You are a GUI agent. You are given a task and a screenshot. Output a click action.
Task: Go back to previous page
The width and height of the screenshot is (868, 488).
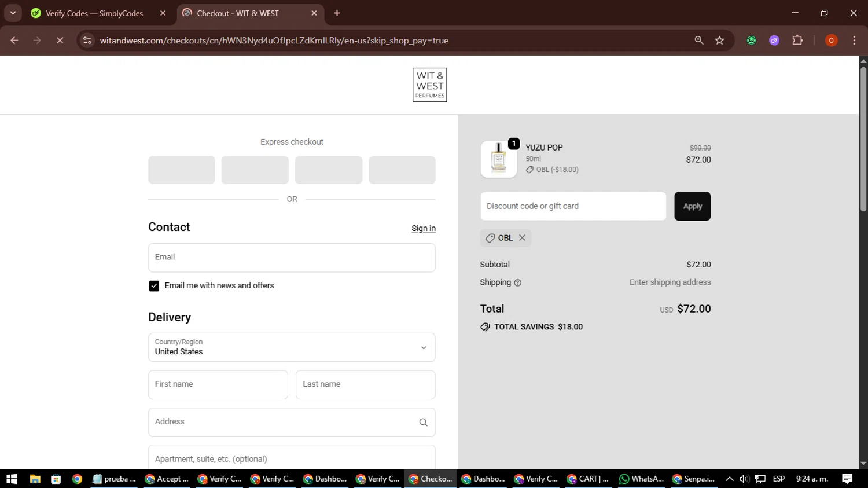pos(14,41)
